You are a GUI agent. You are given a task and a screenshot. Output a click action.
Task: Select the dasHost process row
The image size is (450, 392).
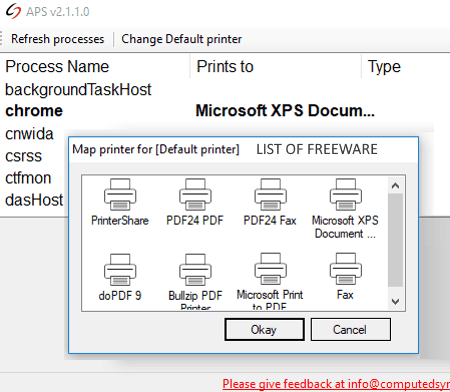click(x=34, y=200)
